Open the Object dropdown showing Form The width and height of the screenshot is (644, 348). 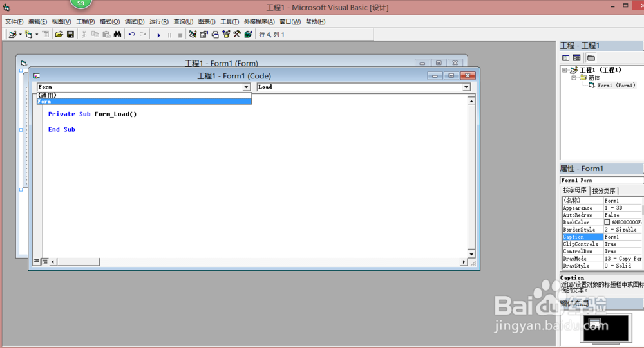(x=246, y=87)
